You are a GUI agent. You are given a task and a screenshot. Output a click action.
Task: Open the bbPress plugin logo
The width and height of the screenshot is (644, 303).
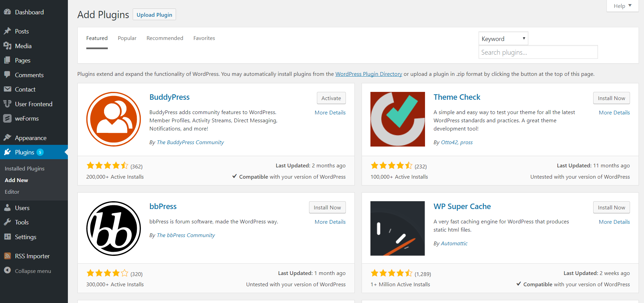114,229
